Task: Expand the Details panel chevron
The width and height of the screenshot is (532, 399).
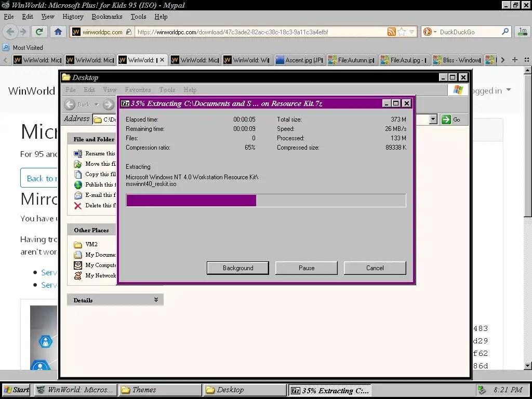Action: click(156, 300)
